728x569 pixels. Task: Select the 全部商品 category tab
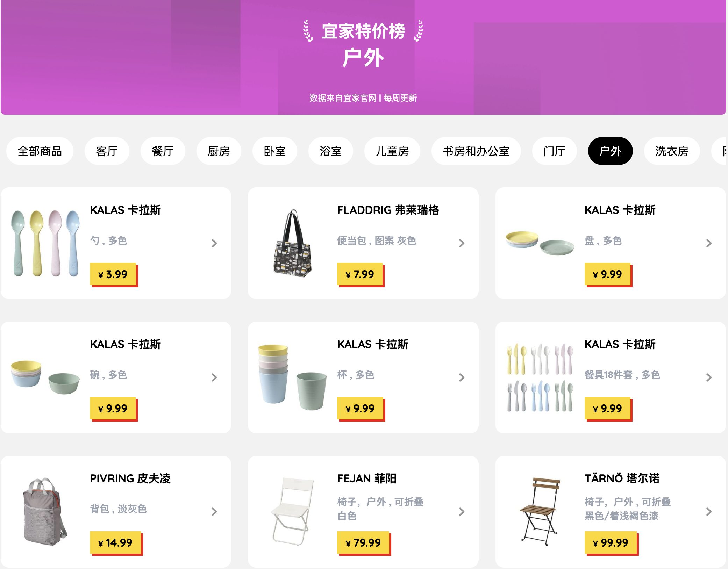[40, 151]
